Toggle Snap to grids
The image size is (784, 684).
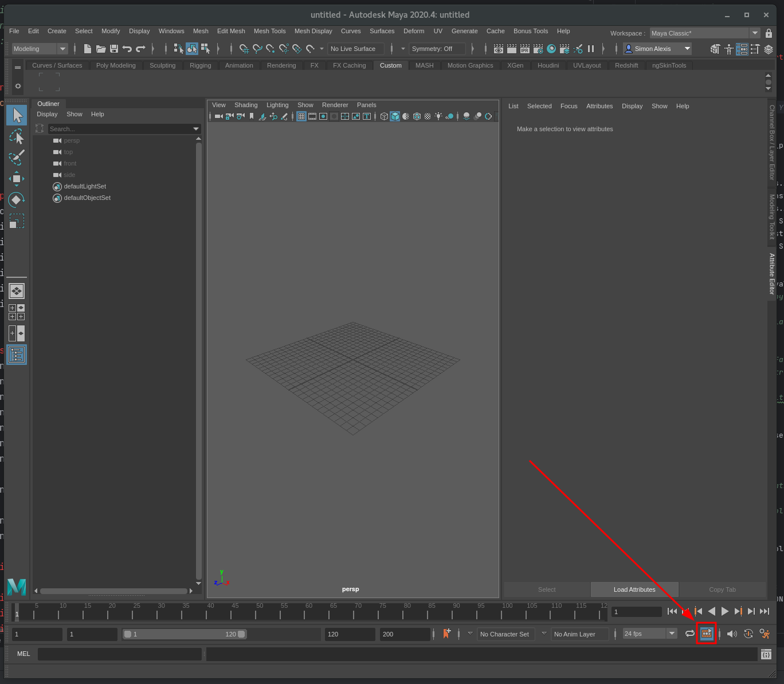point(244,49)
